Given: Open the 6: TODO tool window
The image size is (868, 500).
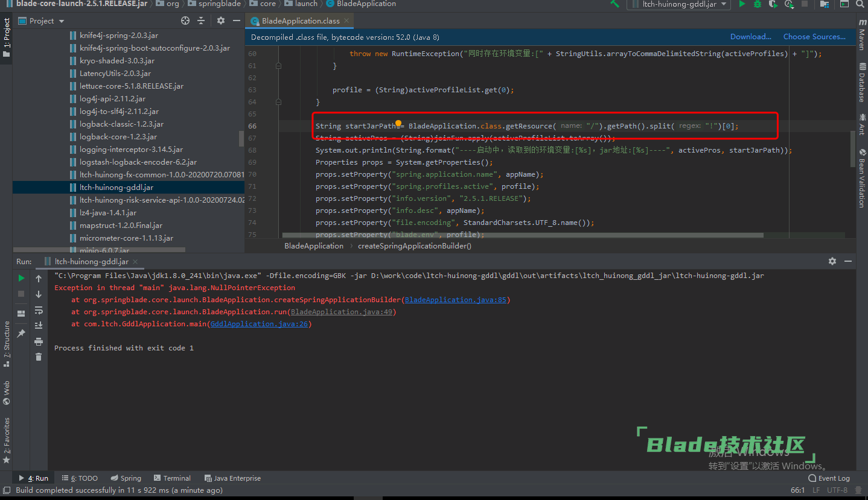Looking at the screenshot, I should (x=80, y=478).
